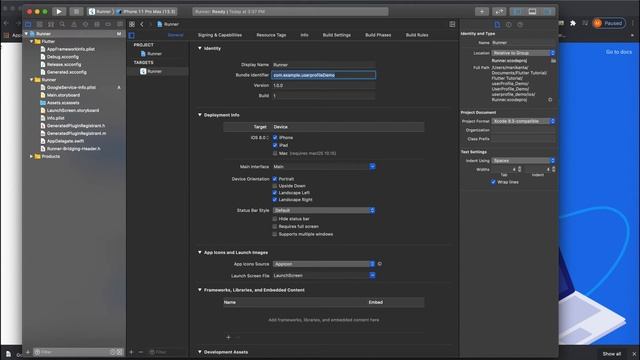The height and width of the screenshot is (360, 640).
Task: Open the Find navigator magnifier icon
Action: (x=62, y=24)
